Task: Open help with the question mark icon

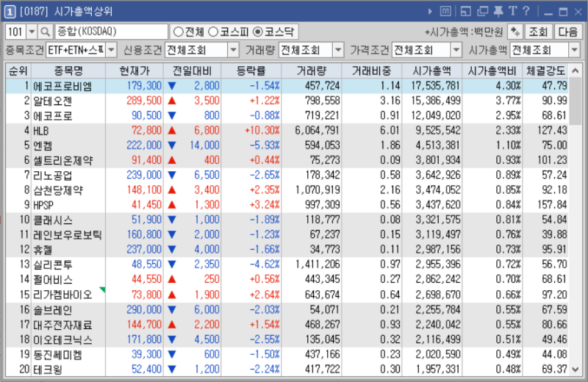Action: (x=526, y=11)
